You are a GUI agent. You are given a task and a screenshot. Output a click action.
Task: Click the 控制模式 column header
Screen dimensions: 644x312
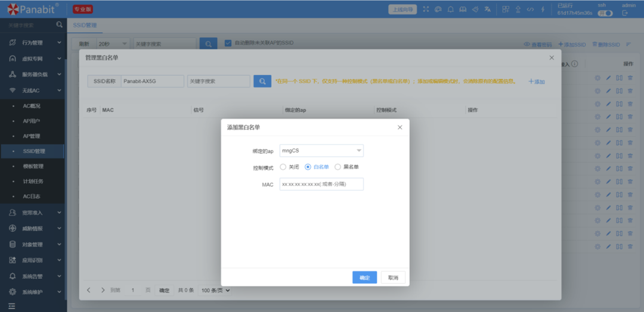click(386, 110)
